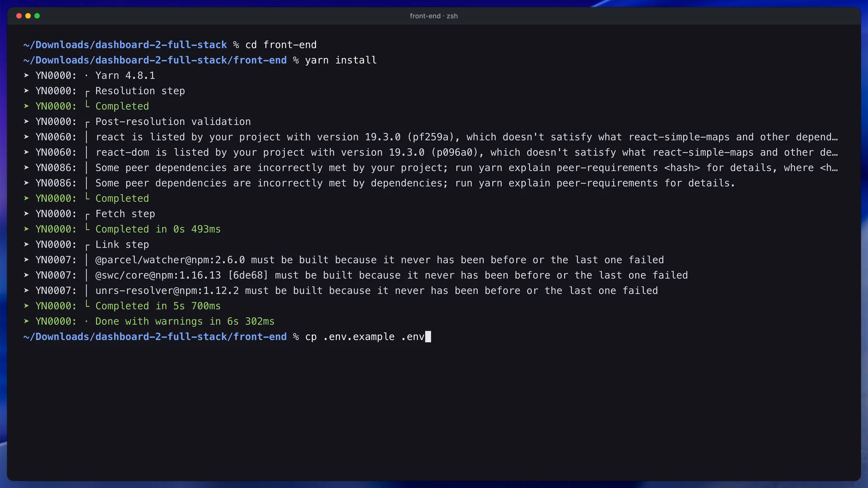Click the 'react-dom is listed' warning line
868x488 pixels.
click(467, 152)
